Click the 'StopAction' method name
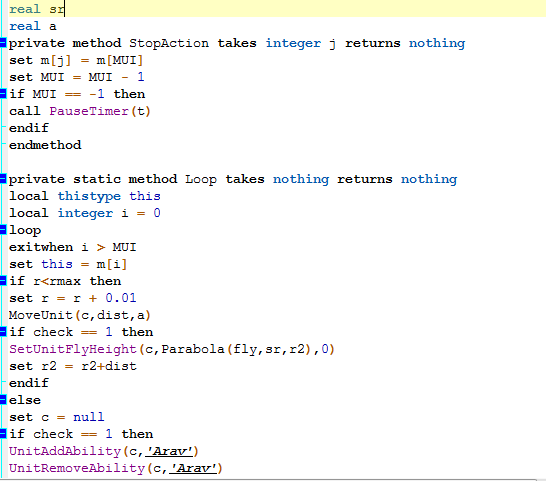Screen dimensions: 546x481 coord(169,43)
